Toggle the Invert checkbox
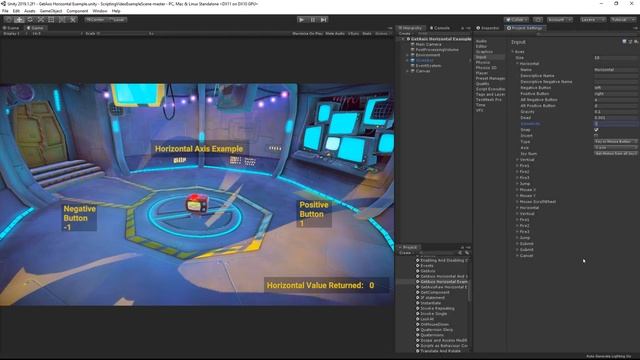640x360 pixels. [596, 136]
